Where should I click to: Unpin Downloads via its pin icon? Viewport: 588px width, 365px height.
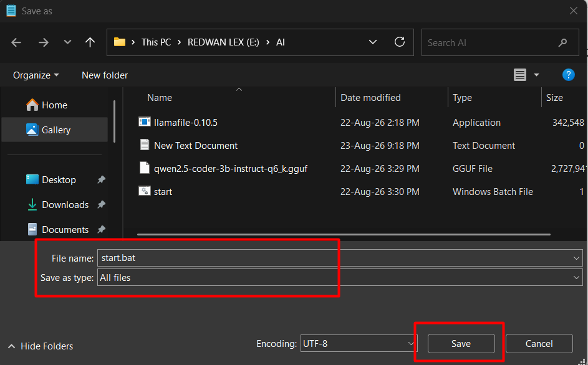click(x=101, y=204)
